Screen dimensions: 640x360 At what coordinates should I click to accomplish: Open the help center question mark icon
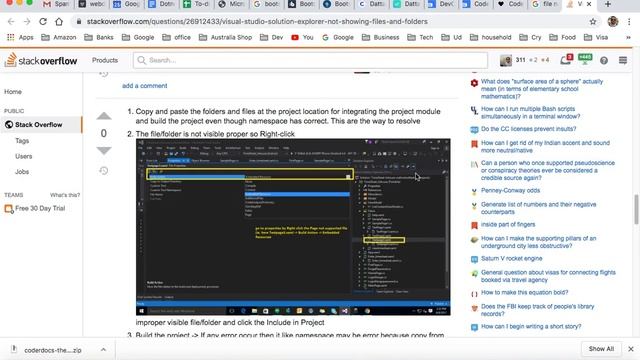pyautogui.click(x=604, y=60)
